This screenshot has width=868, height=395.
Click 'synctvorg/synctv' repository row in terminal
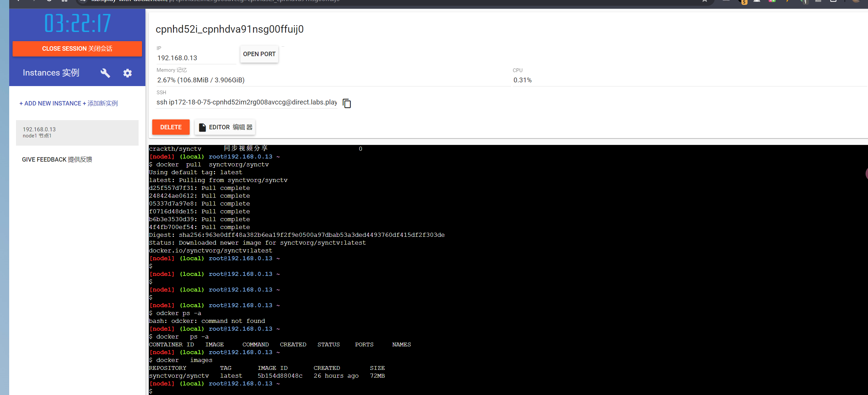point(267,376)
